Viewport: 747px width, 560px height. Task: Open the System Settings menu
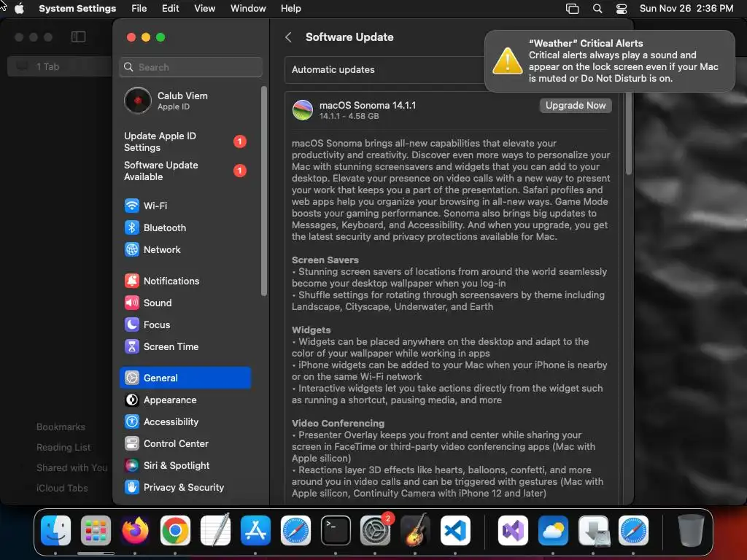(77, 9)
